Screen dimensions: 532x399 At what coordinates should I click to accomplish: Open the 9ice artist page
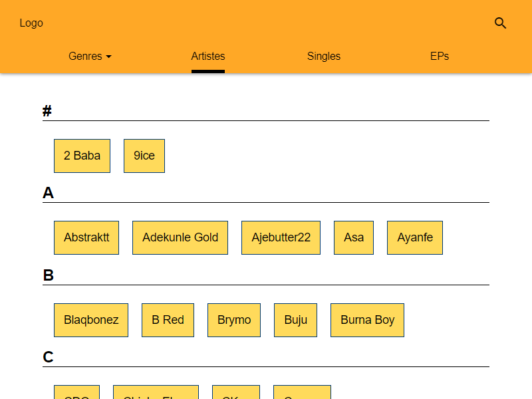tap(144, 156)
